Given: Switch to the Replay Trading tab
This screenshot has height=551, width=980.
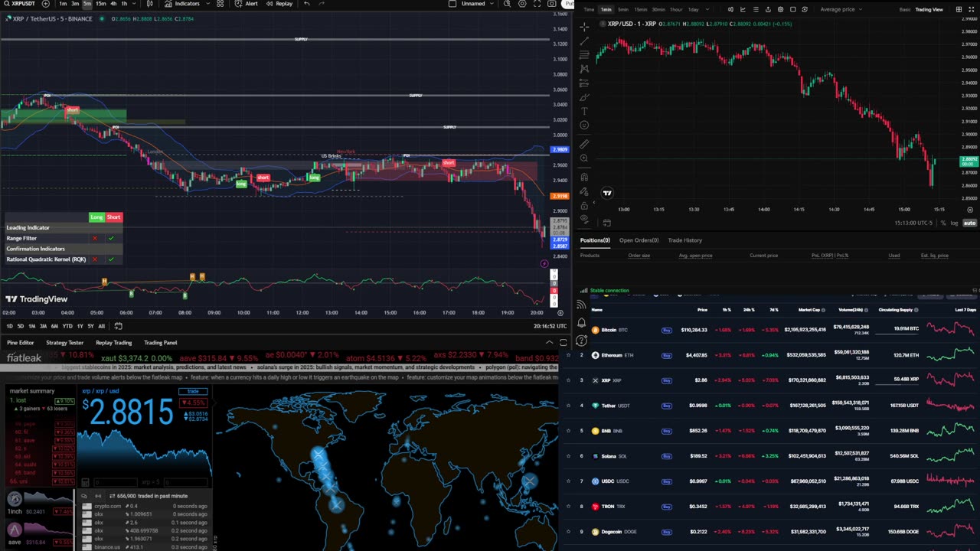Looking at the screenshot, I should pos(113,343).
